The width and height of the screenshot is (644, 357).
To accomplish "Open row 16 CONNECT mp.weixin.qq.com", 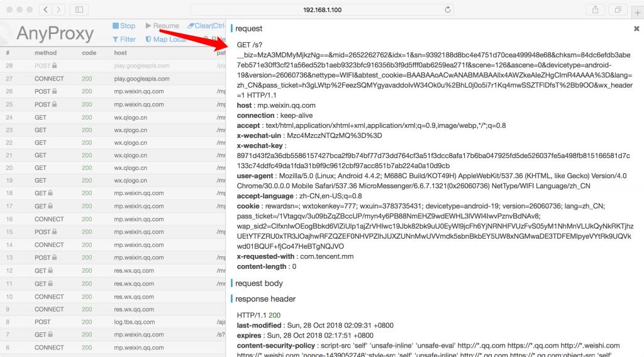I will [x=113, y=219].
